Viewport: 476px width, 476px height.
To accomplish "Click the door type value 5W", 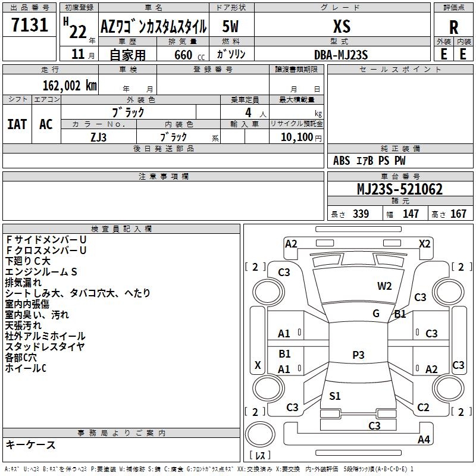I will tap(230, 26).
